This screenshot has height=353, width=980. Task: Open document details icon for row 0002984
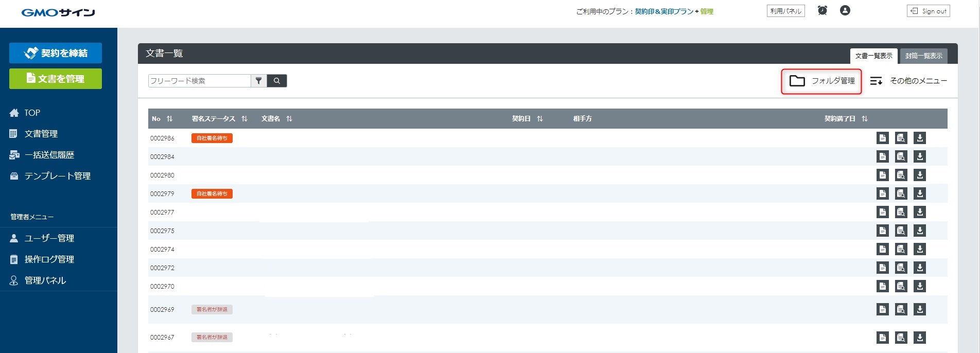click(x=883, y=156)
